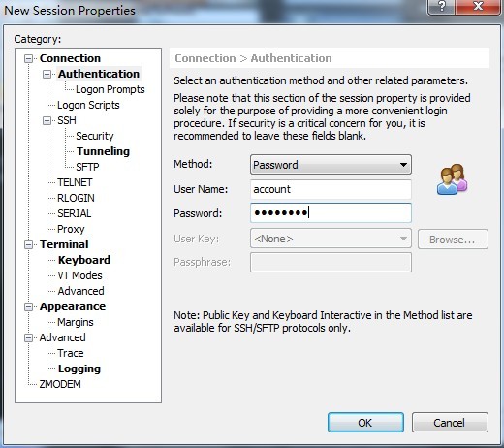
Task: Open Advanced under Terminal
Action: [x=80, y=291]
